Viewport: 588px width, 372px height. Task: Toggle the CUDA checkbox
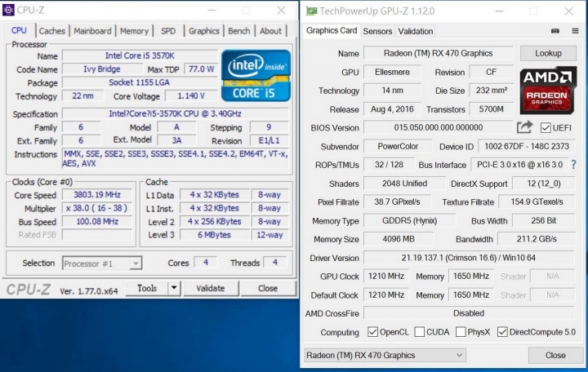coord(420,332)
